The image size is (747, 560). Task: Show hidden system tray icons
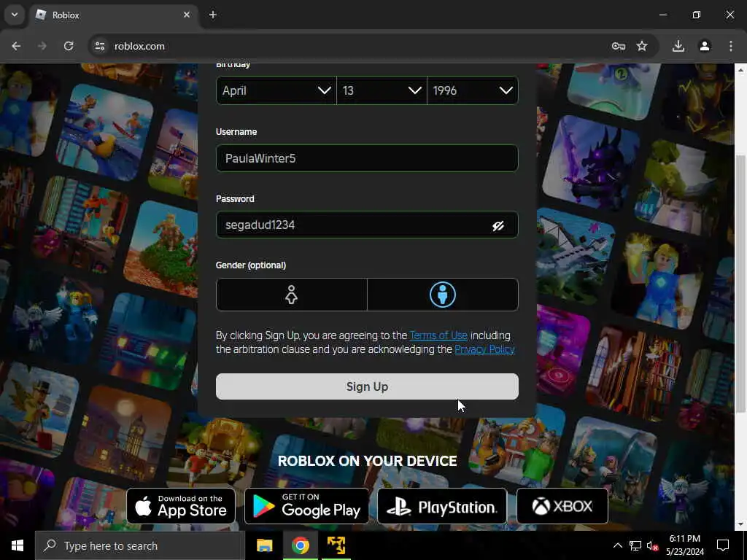click(617, 545)
